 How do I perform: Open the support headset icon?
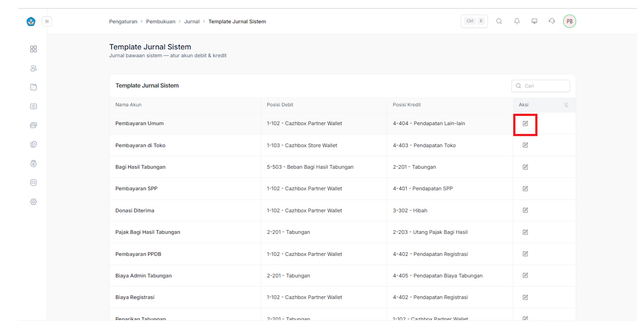coord(552,21)
